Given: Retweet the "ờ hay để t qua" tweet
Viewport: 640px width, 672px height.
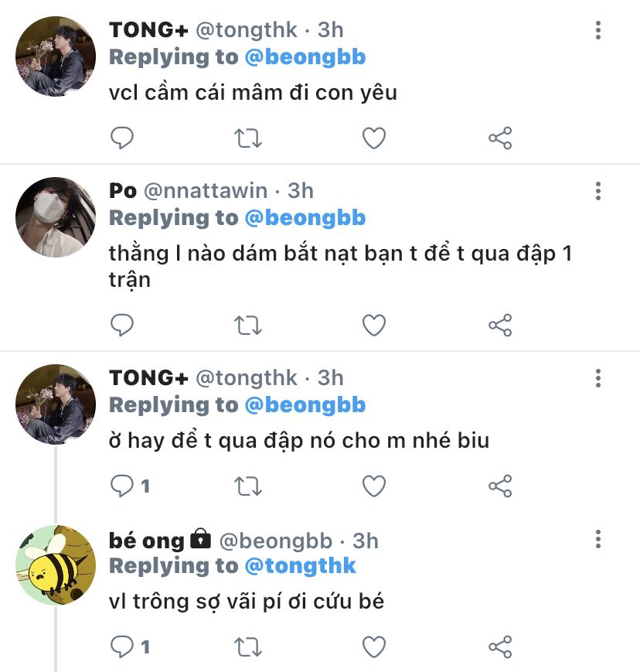Looking at the screenshot, I should (247, 486).
